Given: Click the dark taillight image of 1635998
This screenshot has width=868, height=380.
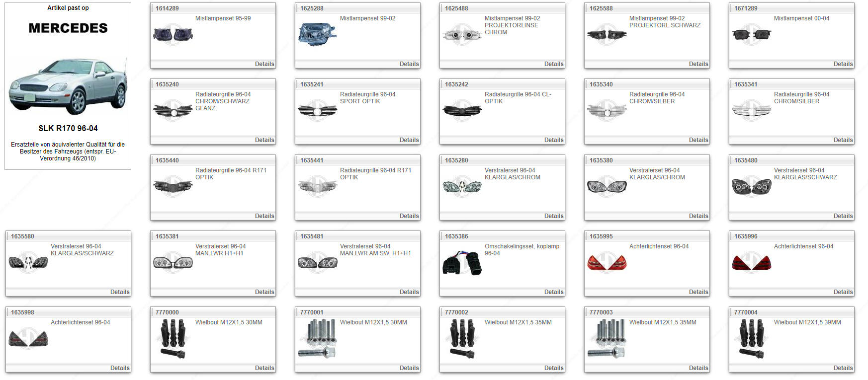Looking at the screenshot, I should 28,339.
